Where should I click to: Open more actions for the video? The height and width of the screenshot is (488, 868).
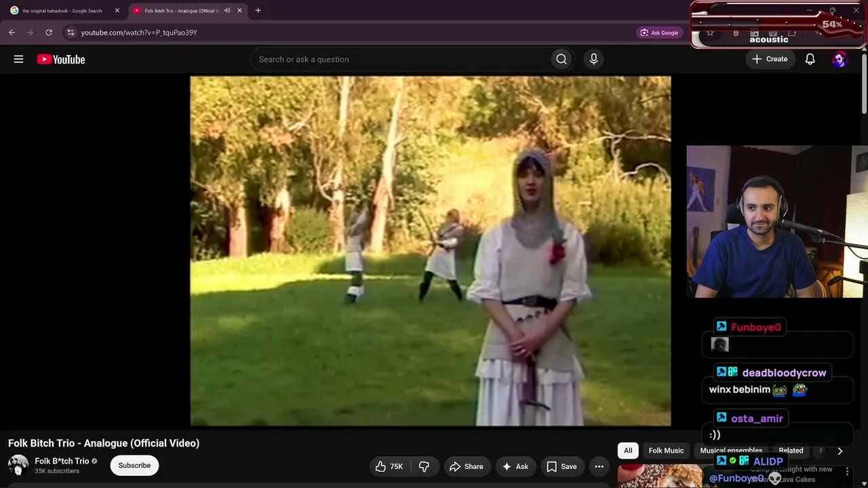[599, 466]
